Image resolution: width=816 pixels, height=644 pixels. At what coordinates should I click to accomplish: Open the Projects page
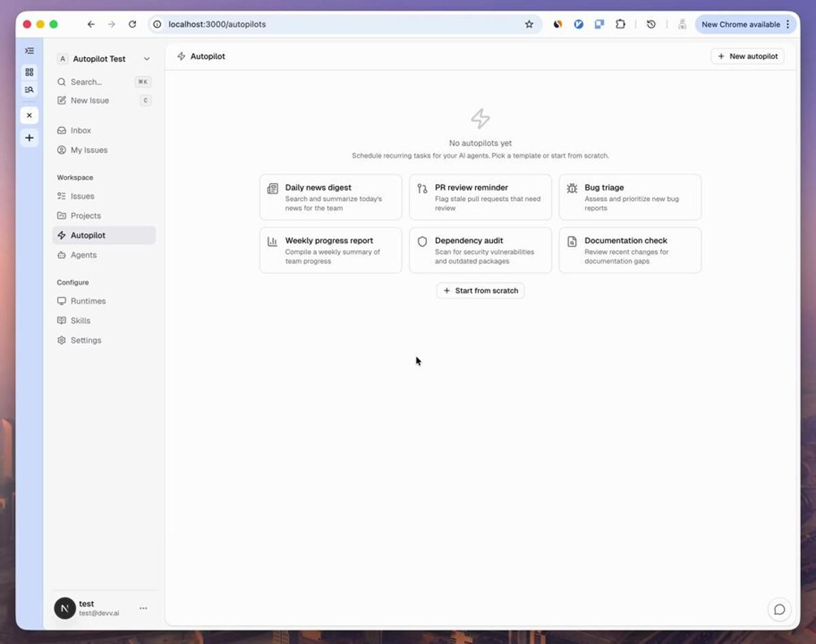point(104,216)
